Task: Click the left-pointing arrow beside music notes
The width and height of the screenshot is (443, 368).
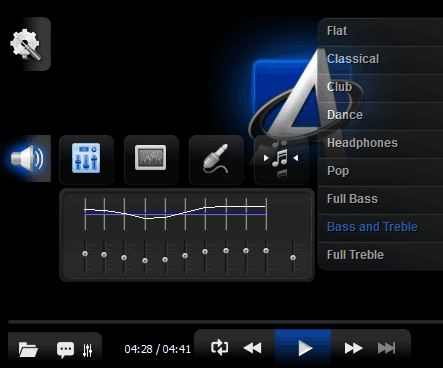Action: [296, 158]
